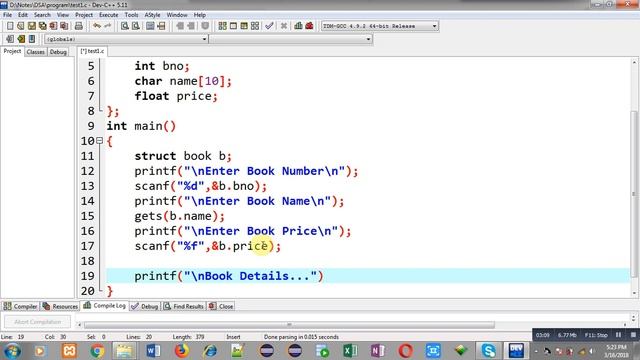Screen dimensions: 640x360
Task: Click the Rebuild All toolbar icon
Action: tap(255, 26)
